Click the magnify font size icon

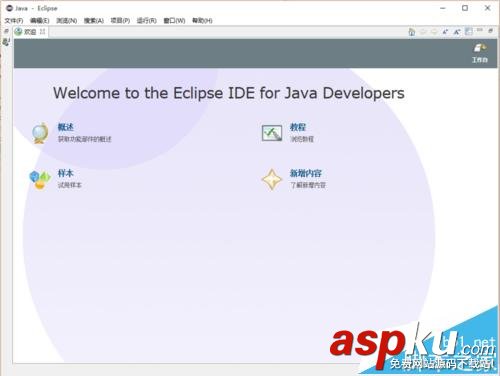coord(457,32)
